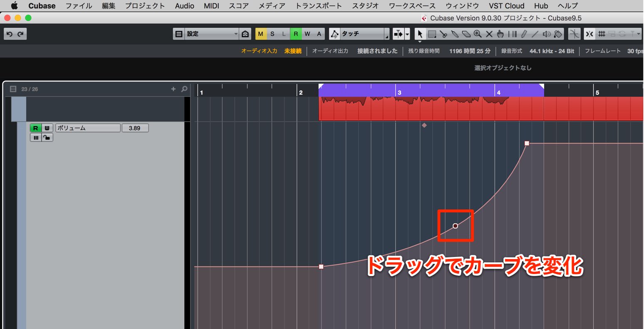644x329 pixels.
Task: Select the Object Selection arrow tool
Action: 420,34
